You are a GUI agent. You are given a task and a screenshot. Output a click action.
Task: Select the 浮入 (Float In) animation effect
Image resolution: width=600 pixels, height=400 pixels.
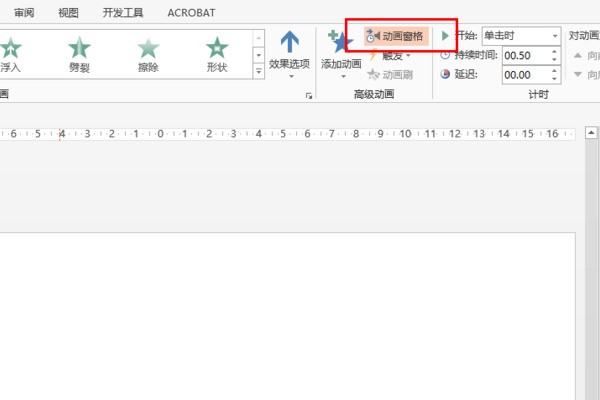pyautogui.click(x=10, y=54)
